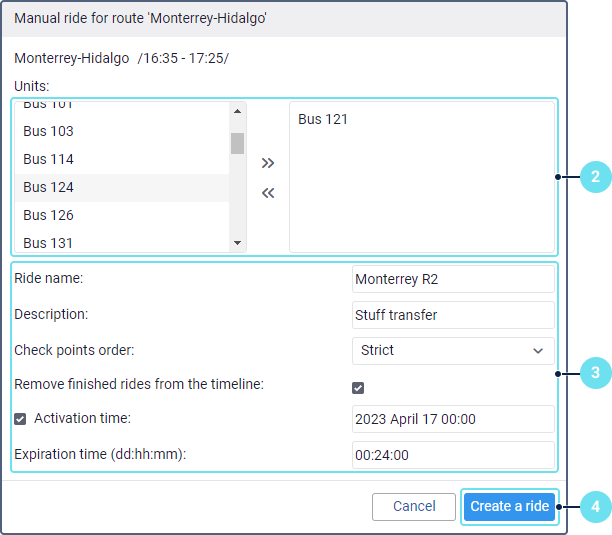Image resolution: width=612 pixels, height=535 pixels.
Task: Edit the Expiration time field
Action: point(453,455)
